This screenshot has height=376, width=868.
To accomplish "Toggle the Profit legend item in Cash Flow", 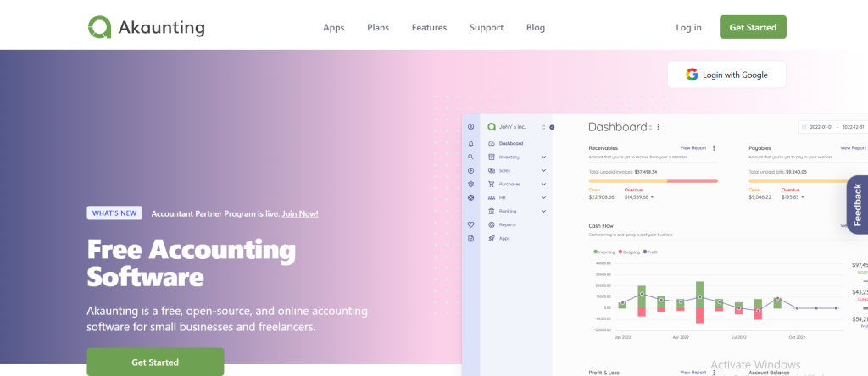I will point(650,252).
